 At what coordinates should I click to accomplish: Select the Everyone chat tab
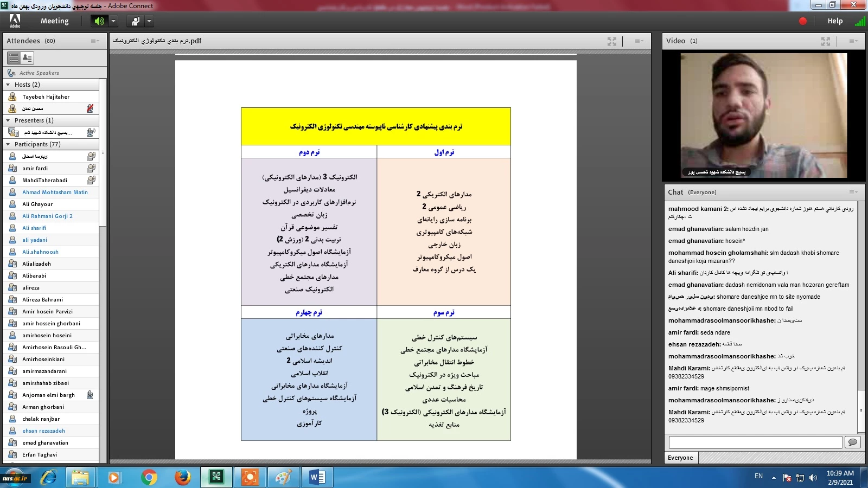[680, 458]
